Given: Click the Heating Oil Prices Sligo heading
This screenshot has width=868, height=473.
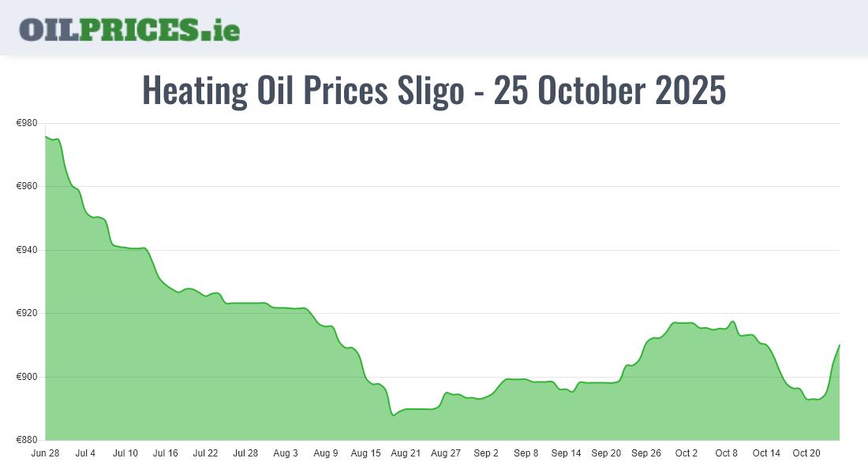Looking at the screenshot, I should coord(433,91).
